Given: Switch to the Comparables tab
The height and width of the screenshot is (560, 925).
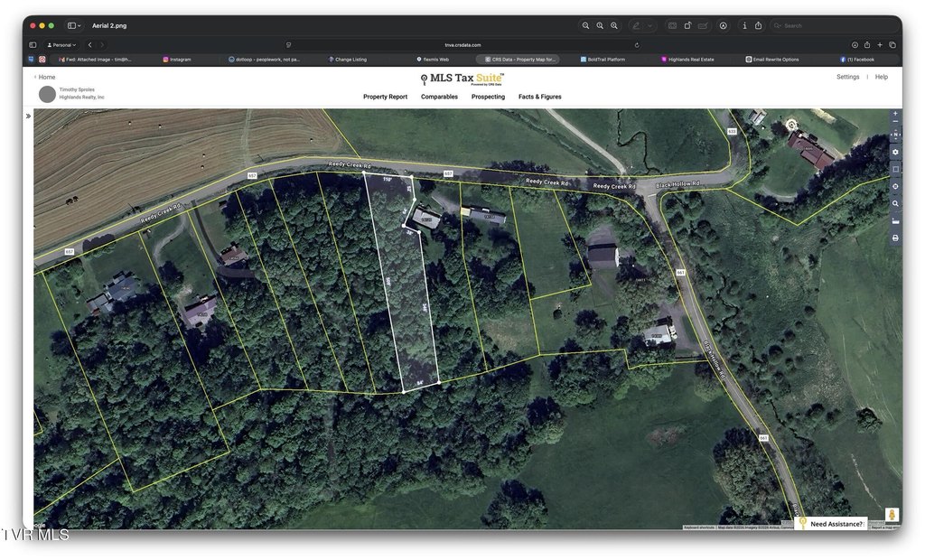Looking at the screenshot, I should pyautogui.click(x=439, y=97).
